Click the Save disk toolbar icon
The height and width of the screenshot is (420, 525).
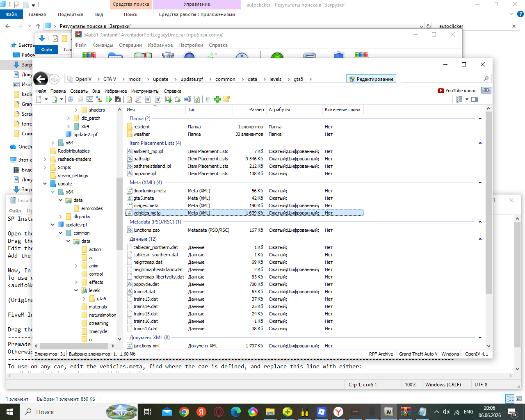118,99
